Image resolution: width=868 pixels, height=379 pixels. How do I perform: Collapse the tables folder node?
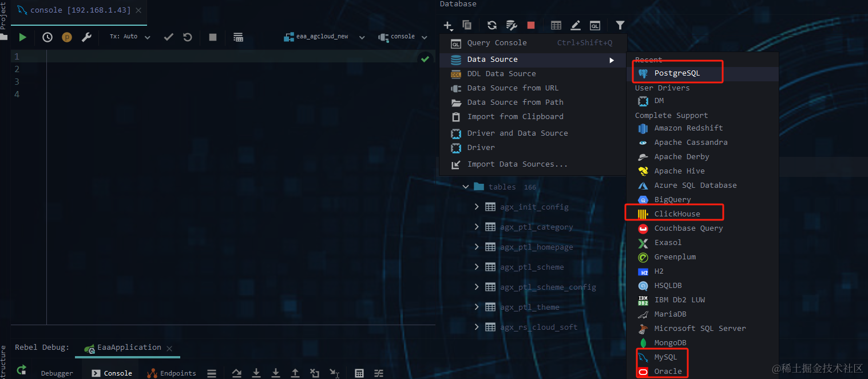click(x=466, y=187)
